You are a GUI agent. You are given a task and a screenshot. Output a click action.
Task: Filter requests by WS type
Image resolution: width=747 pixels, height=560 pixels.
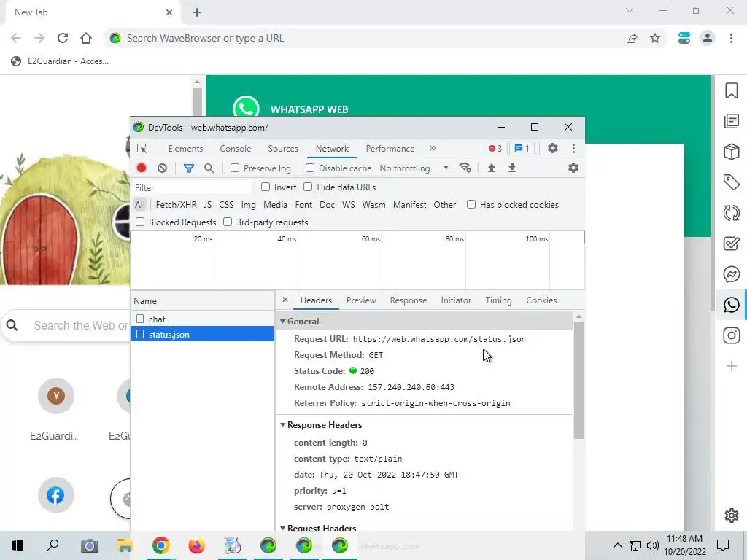tap(348, 205)
